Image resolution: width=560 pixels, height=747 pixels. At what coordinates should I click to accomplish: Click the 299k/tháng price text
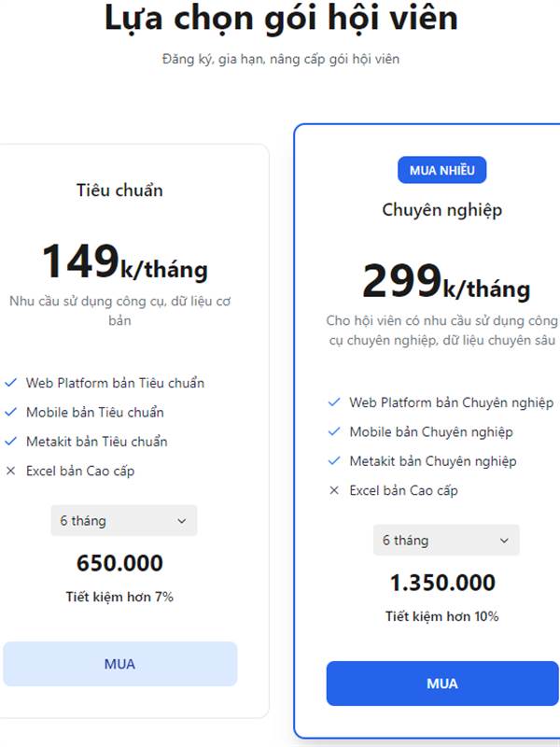coord(446,282)
